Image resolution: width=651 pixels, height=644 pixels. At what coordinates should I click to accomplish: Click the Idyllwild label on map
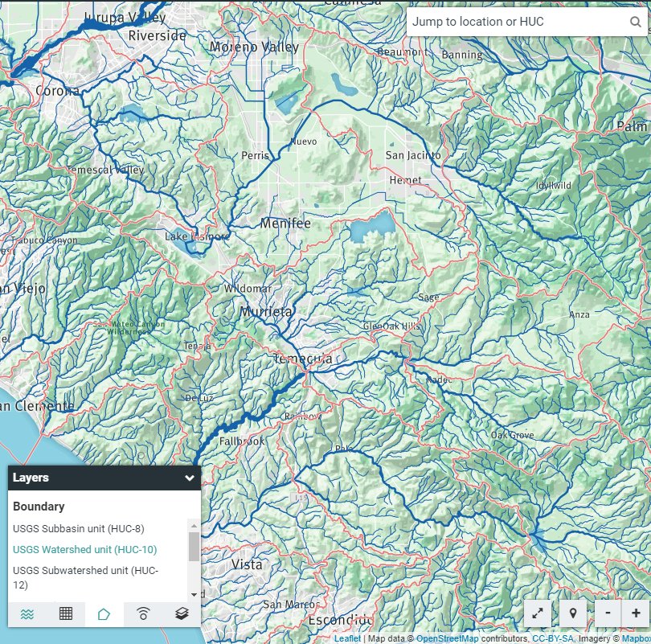pos(554,186)
